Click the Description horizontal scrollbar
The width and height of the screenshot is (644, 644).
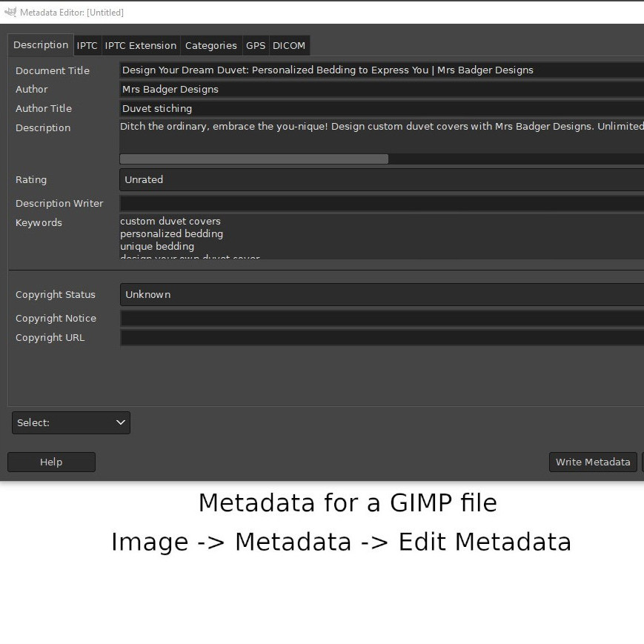[254, 159]
